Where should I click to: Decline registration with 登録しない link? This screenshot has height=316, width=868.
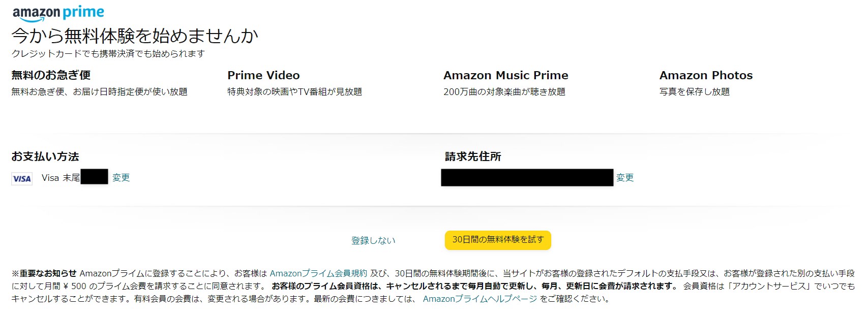point(373,240)
